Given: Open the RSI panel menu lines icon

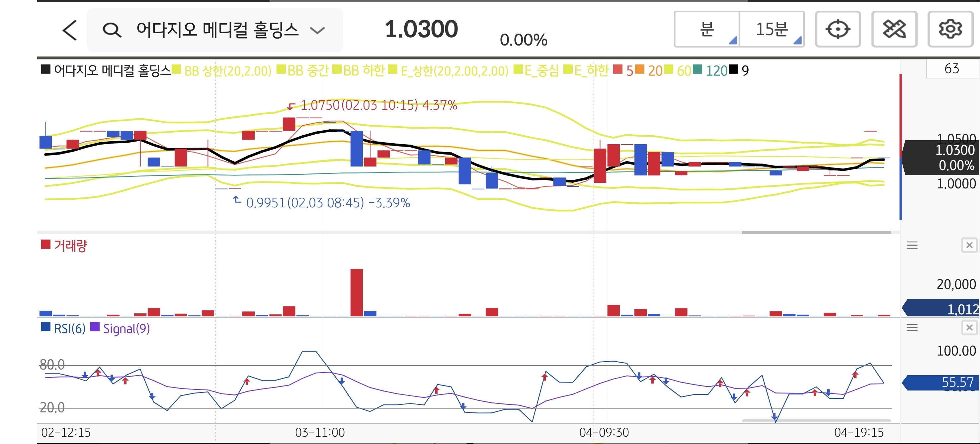Looking at the screenshot, I should (x=912, y=327).
